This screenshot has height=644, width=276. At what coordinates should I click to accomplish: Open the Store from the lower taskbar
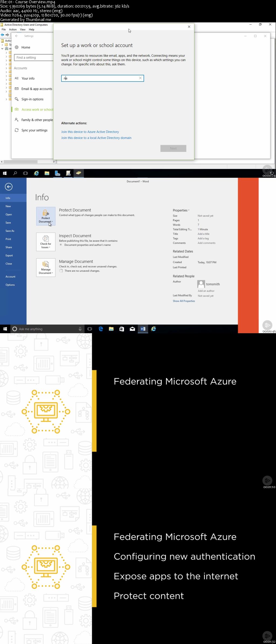click(122, 329)
